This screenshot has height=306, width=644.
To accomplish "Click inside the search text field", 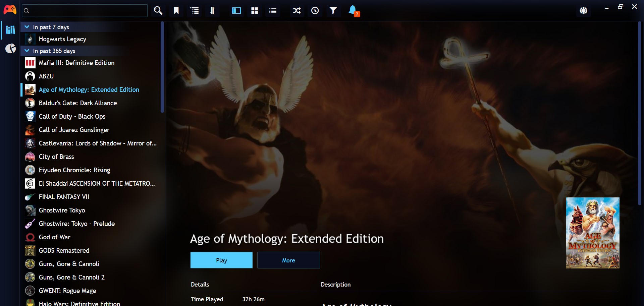I will [85, 11].
